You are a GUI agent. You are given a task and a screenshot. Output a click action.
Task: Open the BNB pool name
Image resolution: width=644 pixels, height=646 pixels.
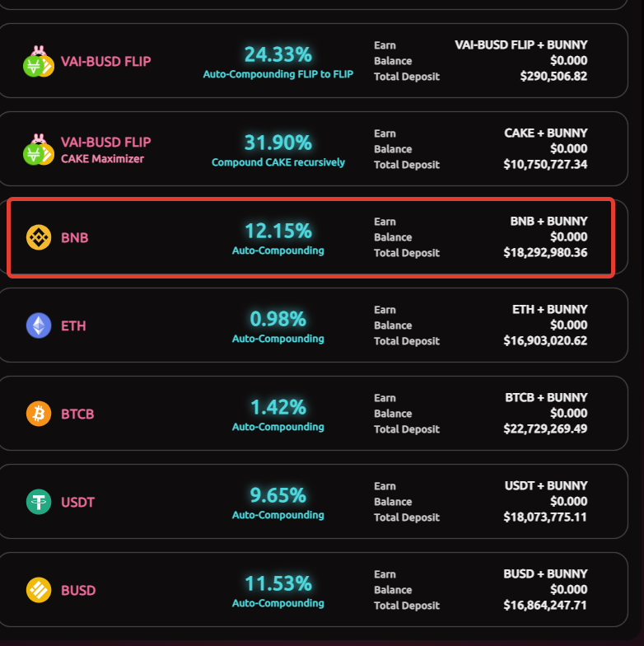74,237
